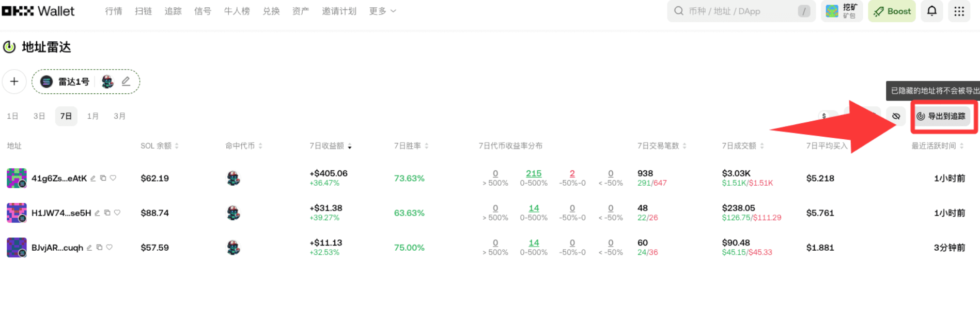The width and height of the screenshot is (980, 325).
Task: Copy address 41g6Zs...eAtK
Action: [x=103, y=178]
